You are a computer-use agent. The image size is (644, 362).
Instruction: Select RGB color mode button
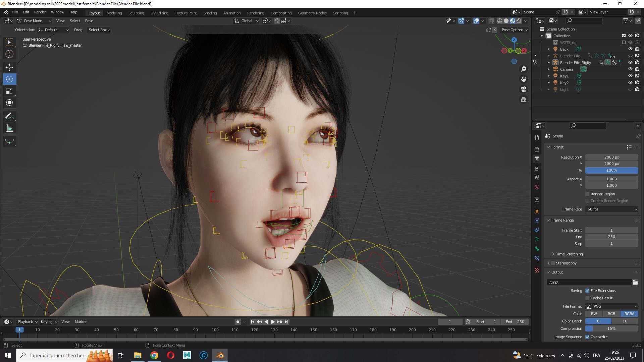pyautogui.click(x=611, y=314)
